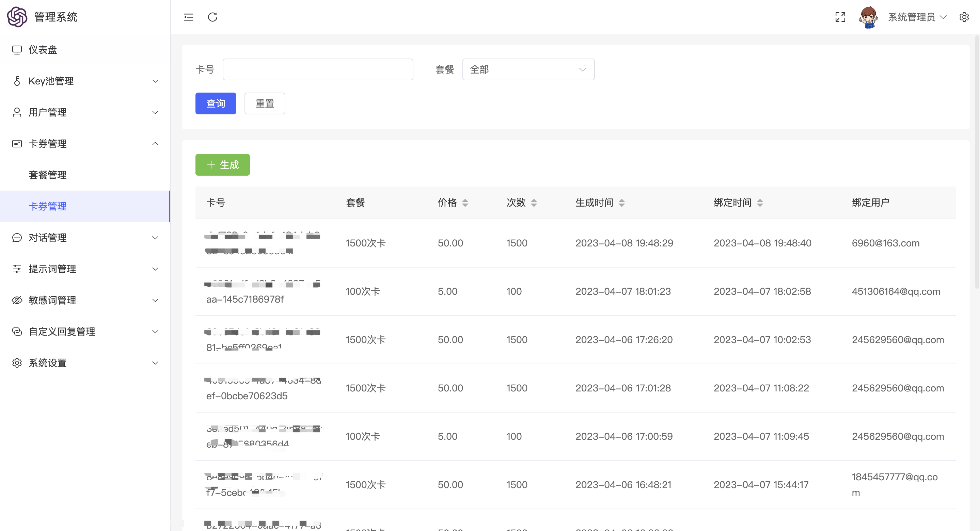Click the Key池管理 key icon
The width and height of the screenshot is (980, 531).
(x=17, y=81)
